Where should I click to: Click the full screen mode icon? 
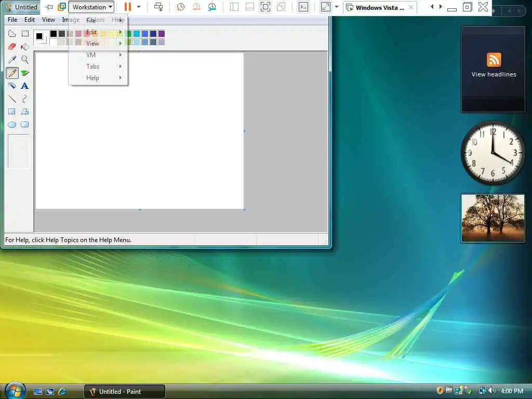point(265,7)
